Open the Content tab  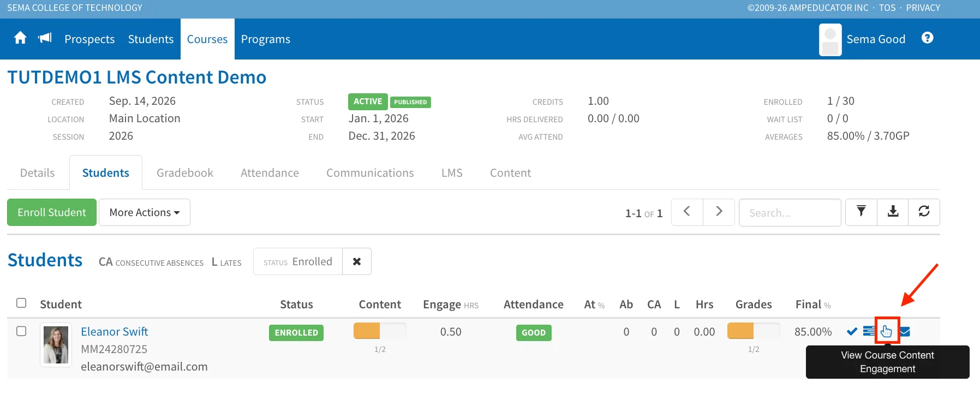pyautogui.click(x=510, y=173)
